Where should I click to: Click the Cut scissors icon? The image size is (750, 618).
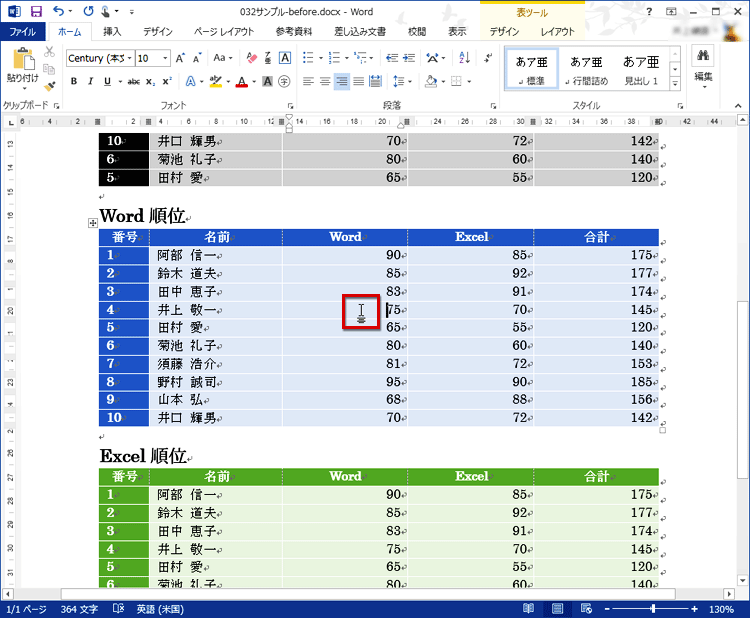(49, 51)
